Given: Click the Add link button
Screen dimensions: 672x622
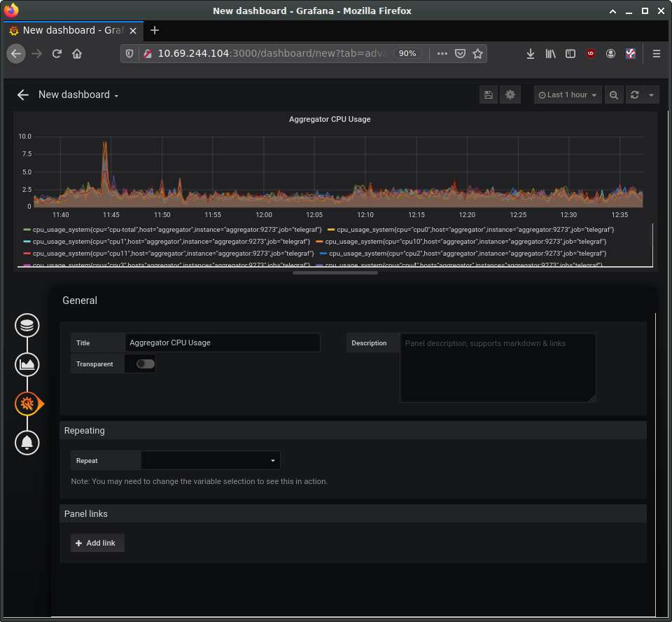Looking at the screenshot, I should click(x=97, y=543).
